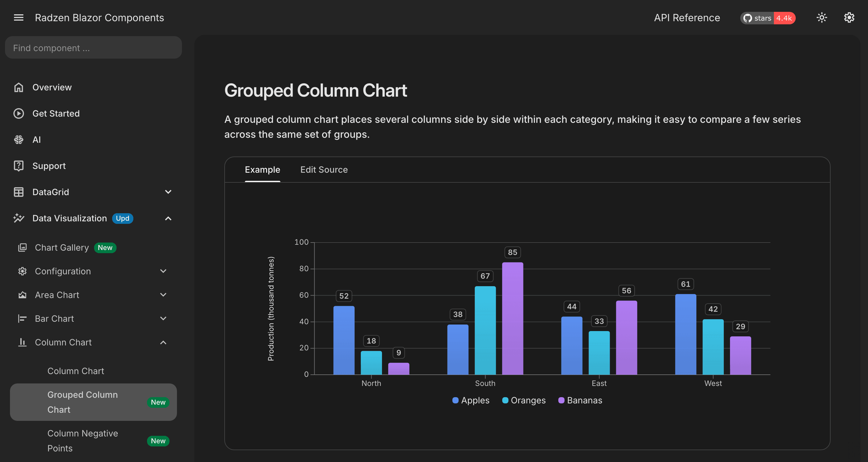
Task: Click the Data Visualization sparkle icon
Action: click(18, 218)
